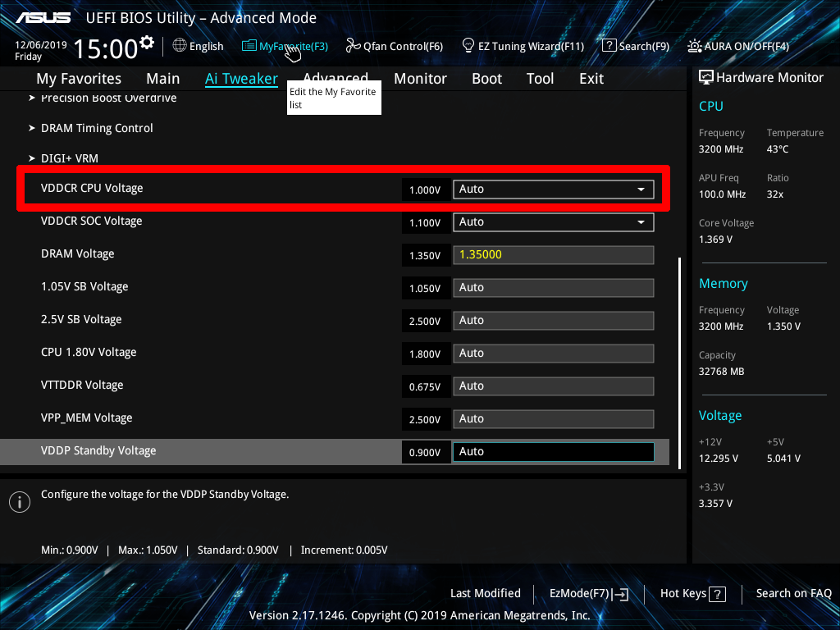Click the 15:00 clock time
This screenshot has width=840, height=630.
pyautogui.click(x=106, y=48)
